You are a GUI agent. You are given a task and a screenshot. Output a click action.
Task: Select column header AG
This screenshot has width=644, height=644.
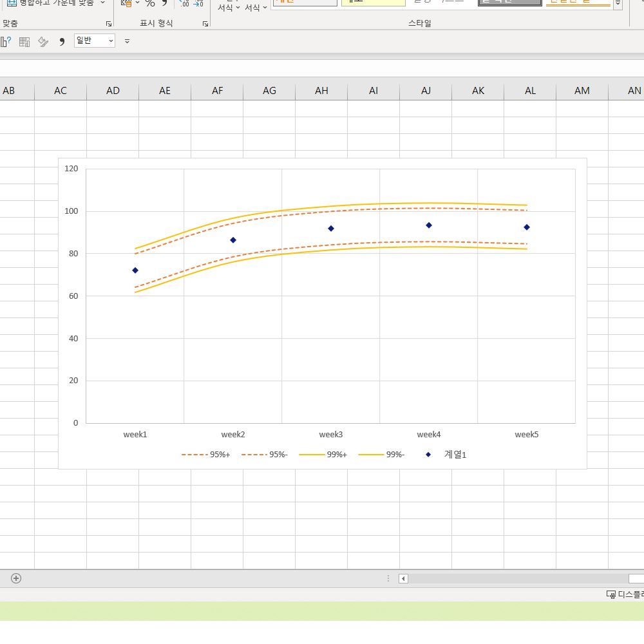[x=269, y=91]
